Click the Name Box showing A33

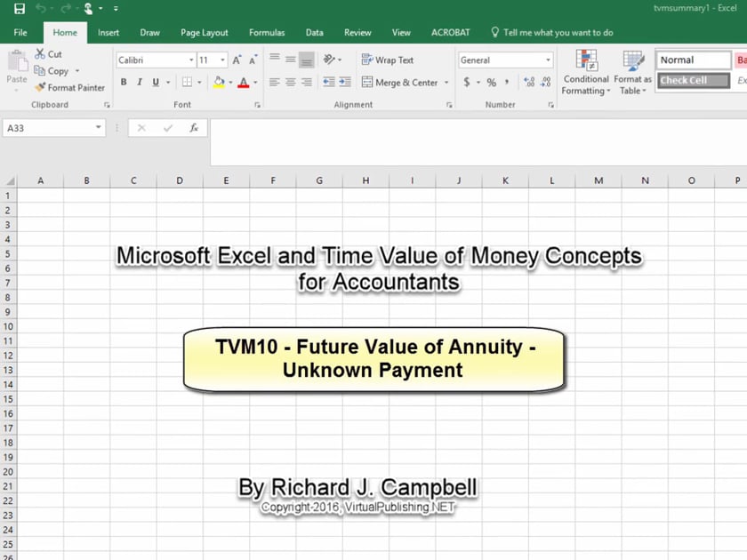click(x=54, y=128)
